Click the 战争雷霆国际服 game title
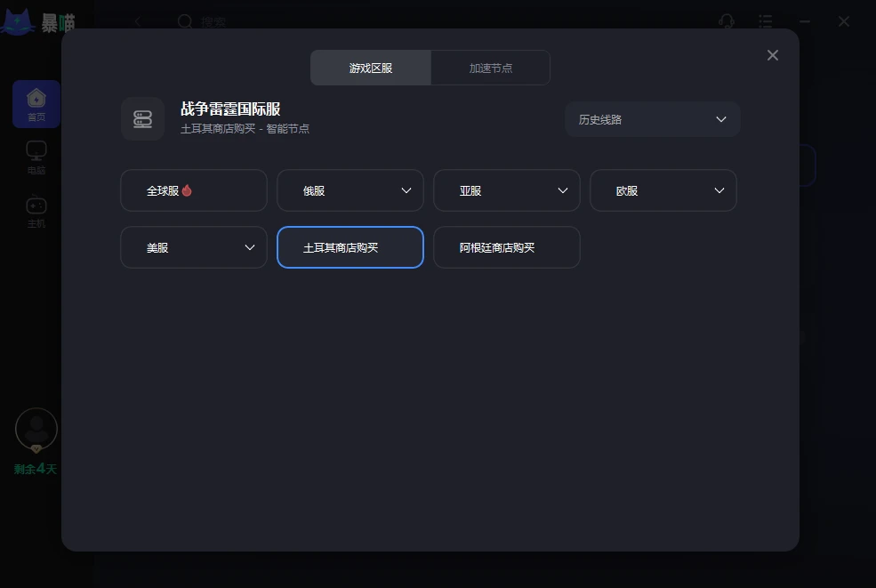The width and height of the screenshot is (876, 588). [230, 109]
